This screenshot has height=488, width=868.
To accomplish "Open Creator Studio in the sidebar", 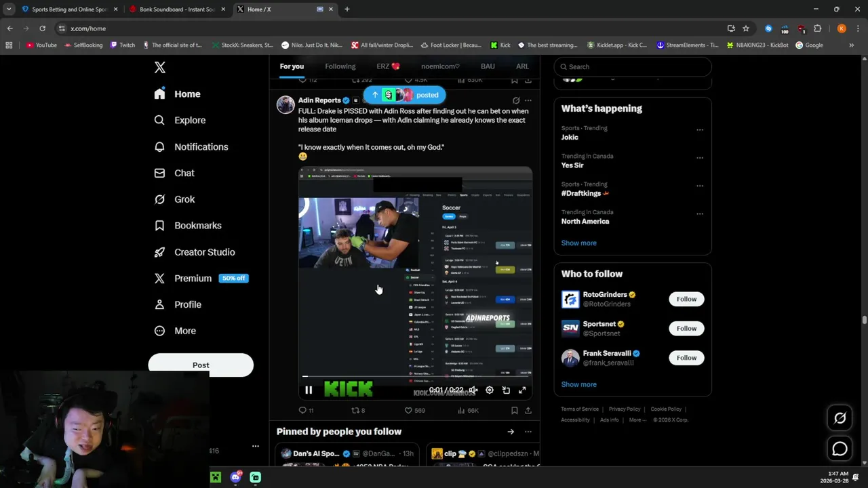I will pyautogui.click(x=195, y=252).
